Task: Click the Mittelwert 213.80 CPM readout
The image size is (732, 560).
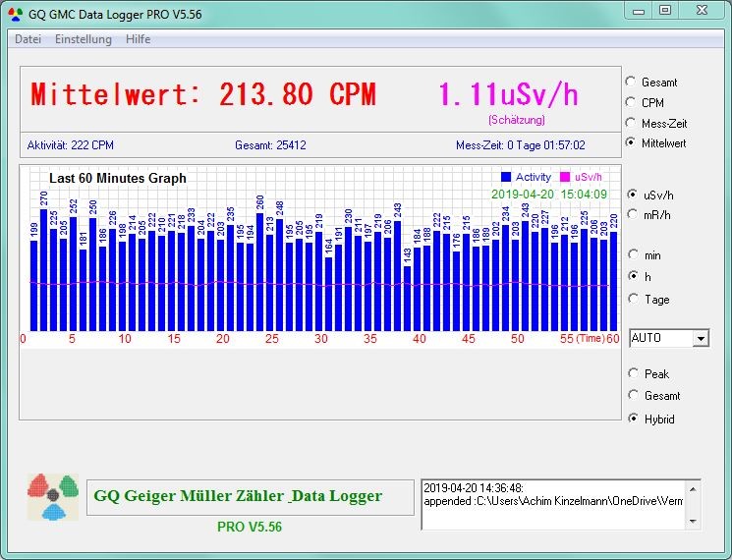Action: point(203,94)
